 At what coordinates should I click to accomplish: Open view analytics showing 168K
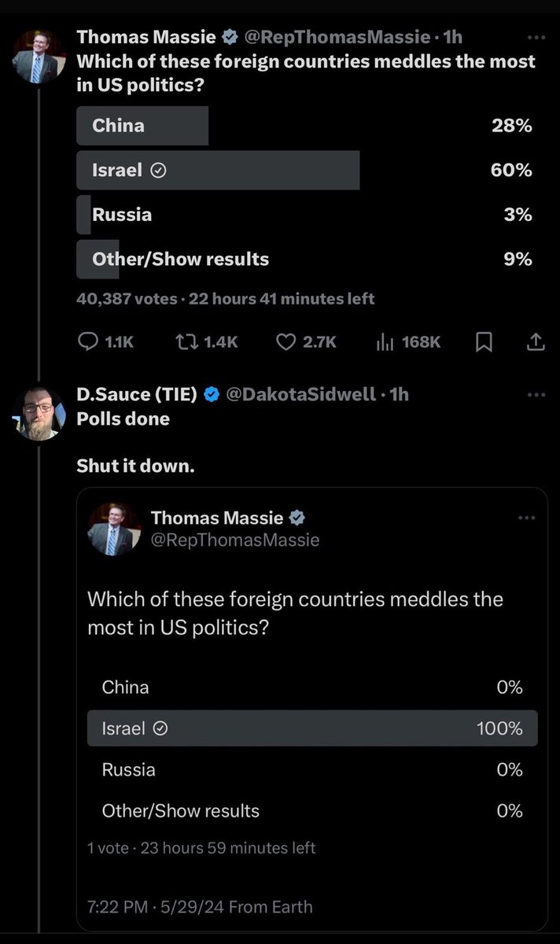tap(385, 341)
